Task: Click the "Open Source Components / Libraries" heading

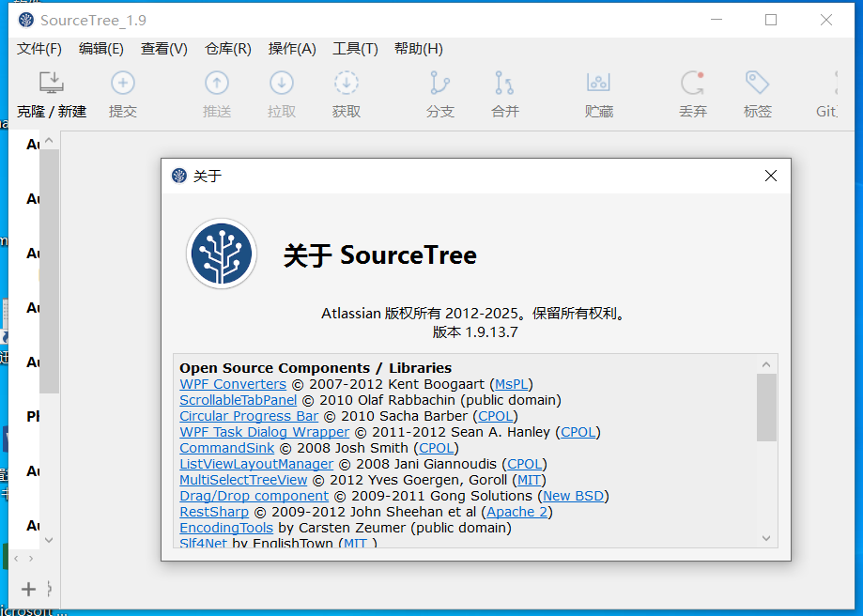Action: pyautogui.click(x=316, y=368)
